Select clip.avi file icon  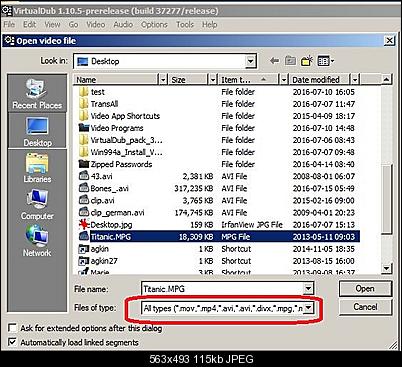pos(84,200)
